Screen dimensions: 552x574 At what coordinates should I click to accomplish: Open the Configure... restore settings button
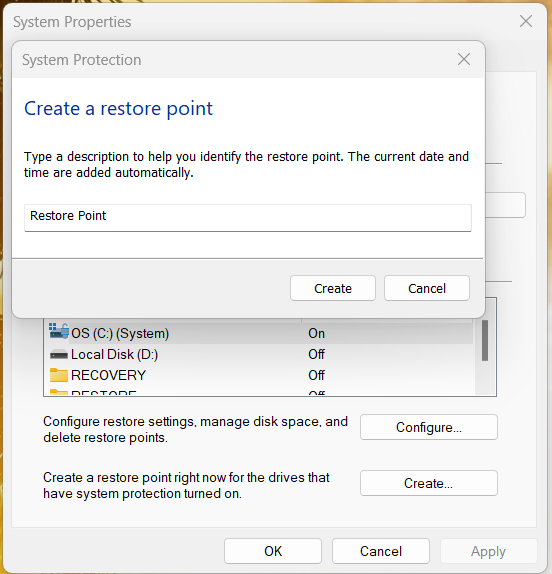429,427
